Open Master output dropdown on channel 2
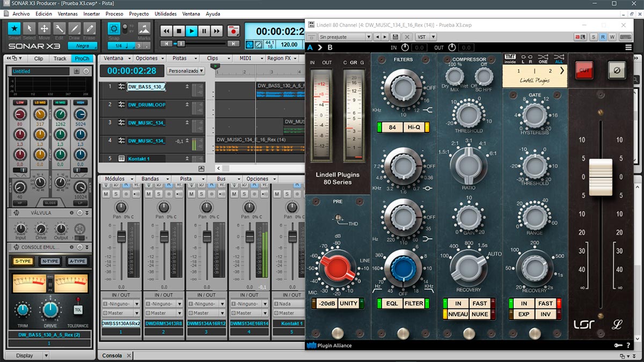Viewport: 644px width, 362px height. 164,313
